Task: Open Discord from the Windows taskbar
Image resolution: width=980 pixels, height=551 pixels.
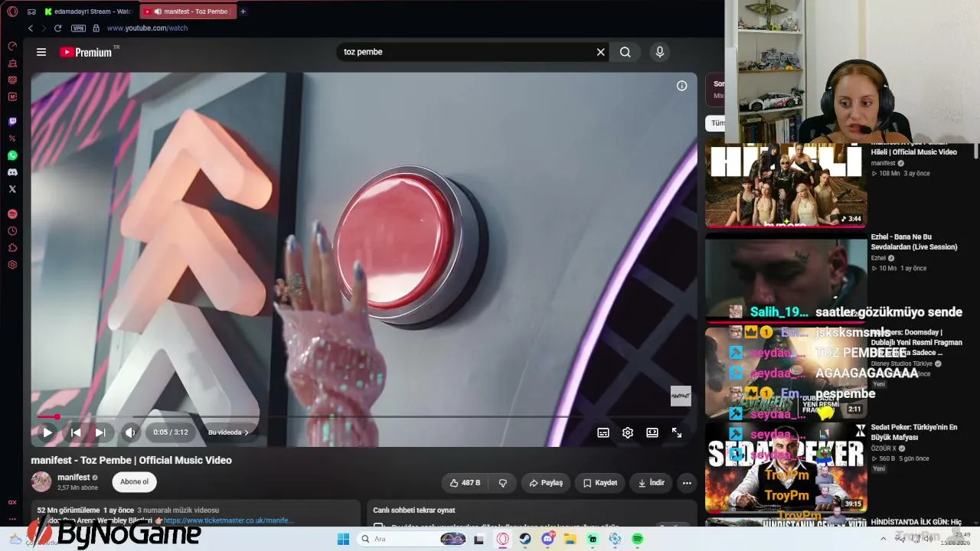Action: click(548, 539)
